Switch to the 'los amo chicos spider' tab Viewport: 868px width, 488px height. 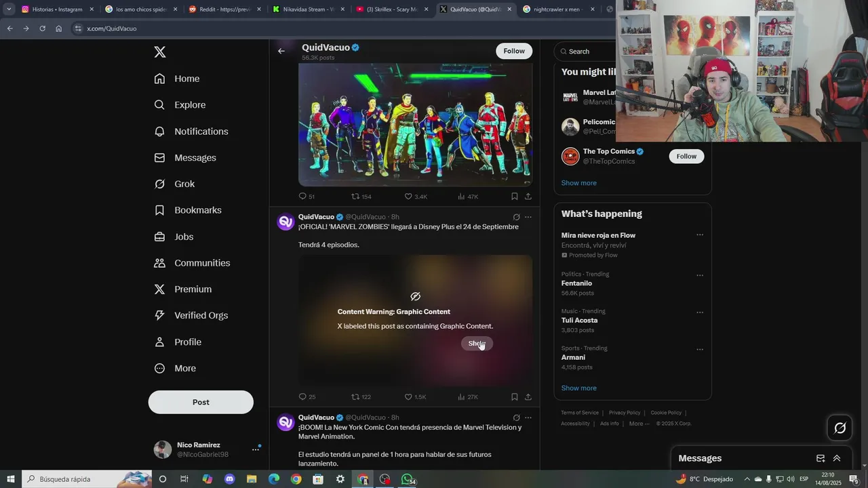(141, 9)
